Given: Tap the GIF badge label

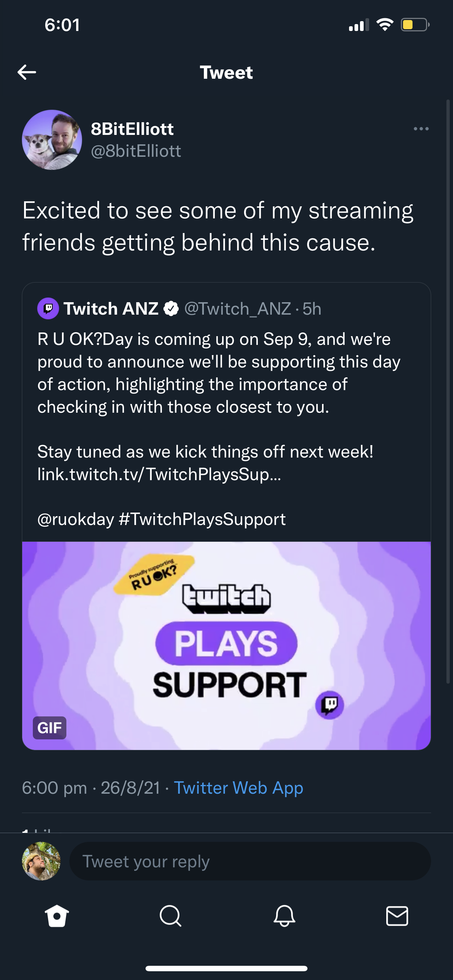Looking at the screenshot, I should click(x=50, y=728).
